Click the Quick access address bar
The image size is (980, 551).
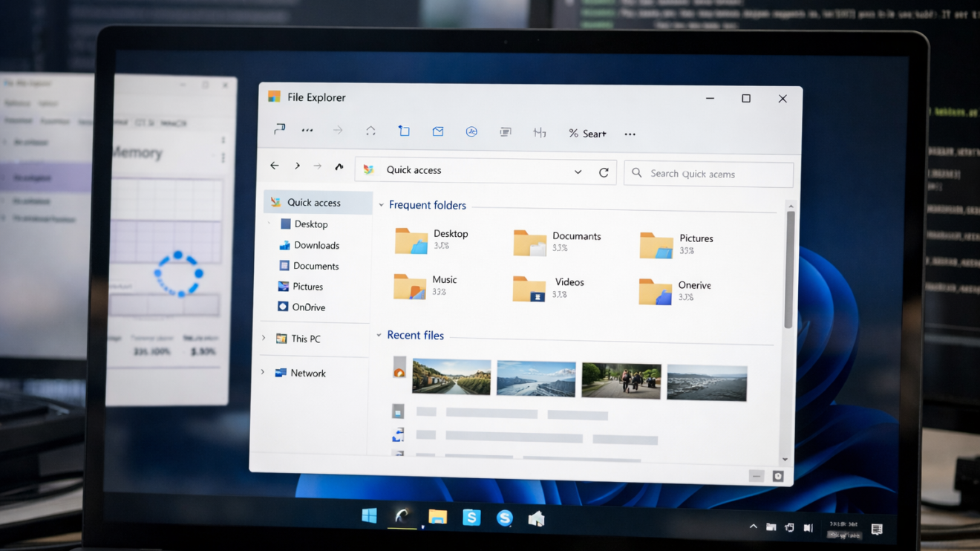[486, 171]
